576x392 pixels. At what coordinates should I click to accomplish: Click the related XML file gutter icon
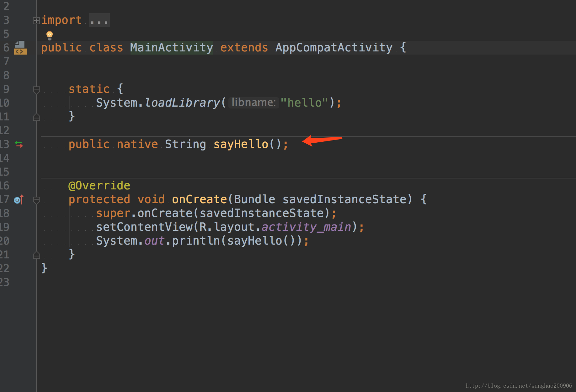20,48
